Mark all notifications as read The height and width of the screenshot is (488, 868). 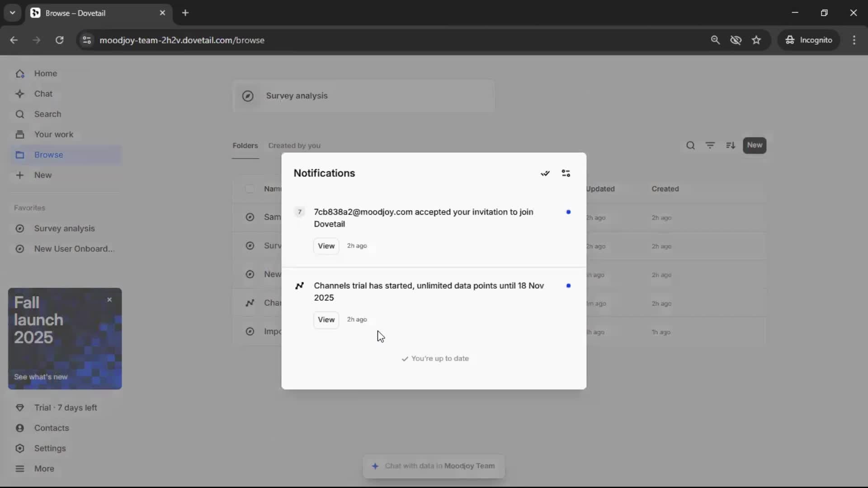[545, 174]
